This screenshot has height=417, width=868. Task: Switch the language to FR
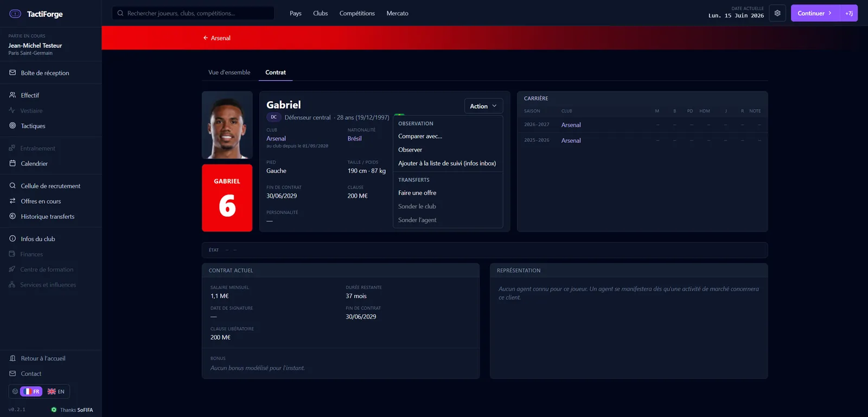pyautogui.click(x=31, y=391)
